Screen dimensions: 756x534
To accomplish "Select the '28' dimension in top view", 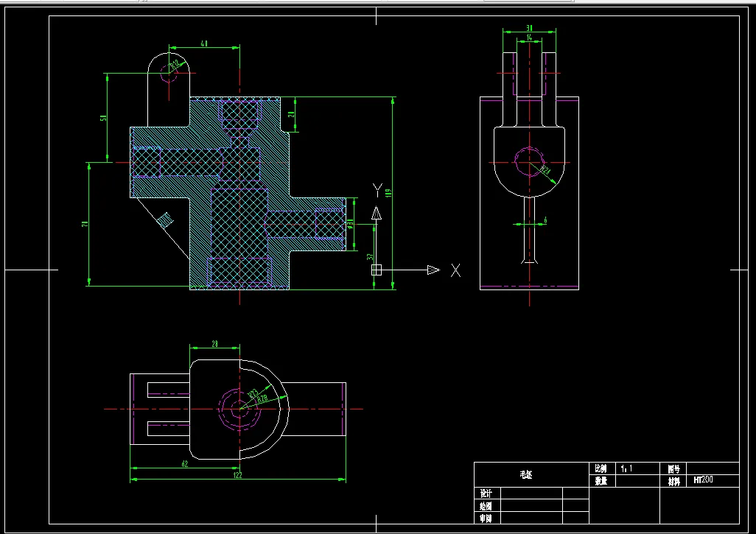I will [214, 344].
